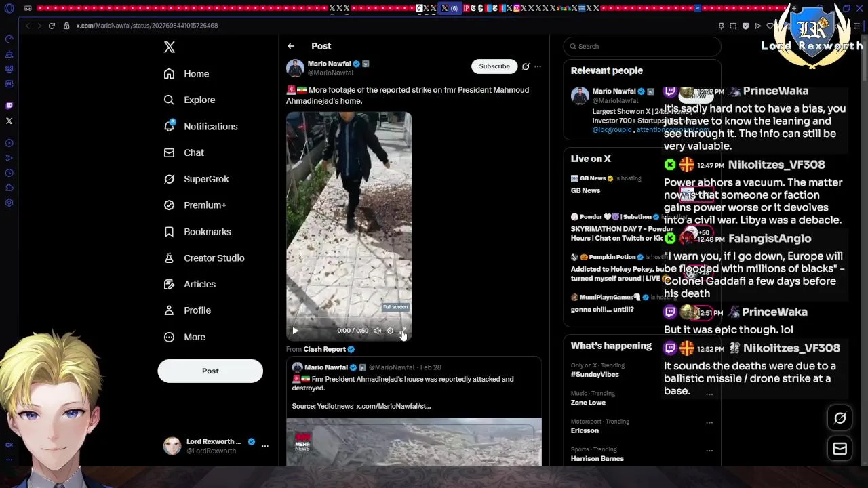Click the white Post button
The height and width of the screenshot is (488, 868).
(210, 371)
